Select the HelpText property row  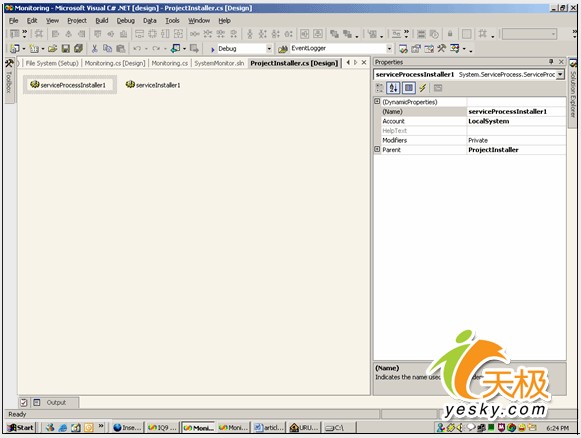470,131
